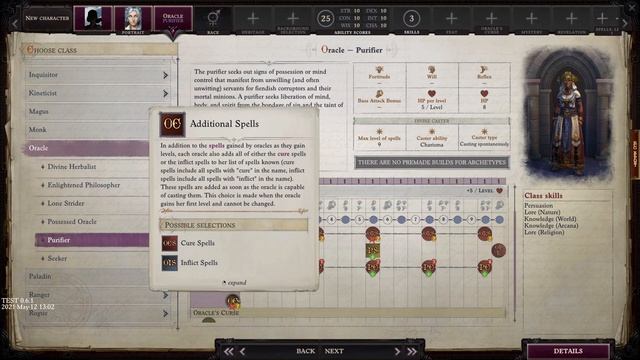Image resolution: width=640 pixels, height=360 pixels.
Task: Jump to last step with double-right arrow
Action: (412, 351)
